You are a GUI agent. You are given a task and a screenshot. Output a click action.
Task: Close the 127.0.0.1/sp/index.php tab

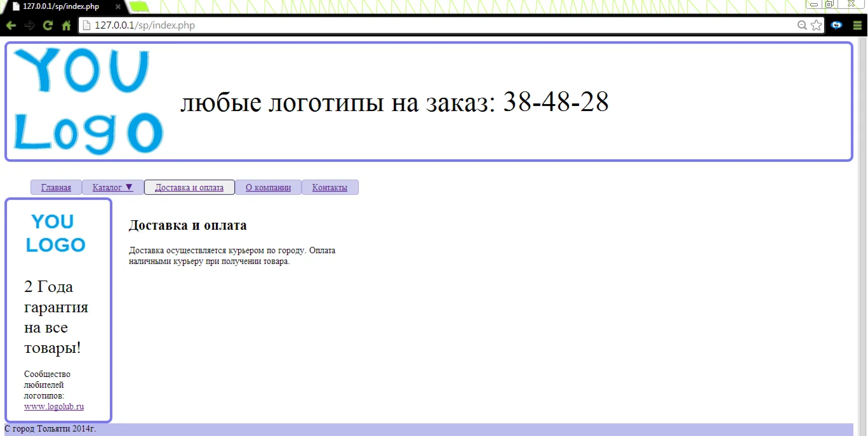118,6
